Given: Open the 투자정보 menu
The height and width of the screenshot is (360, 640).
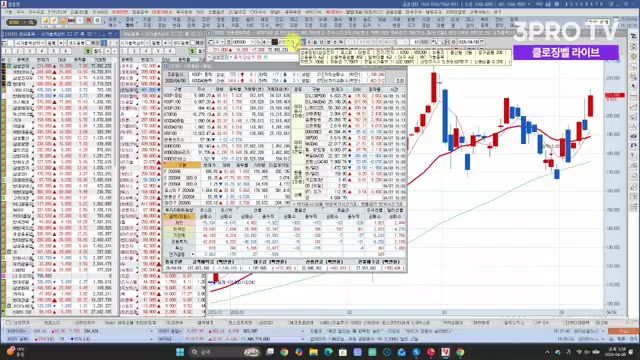Looking at the screenshot, I should click(184, 12).
